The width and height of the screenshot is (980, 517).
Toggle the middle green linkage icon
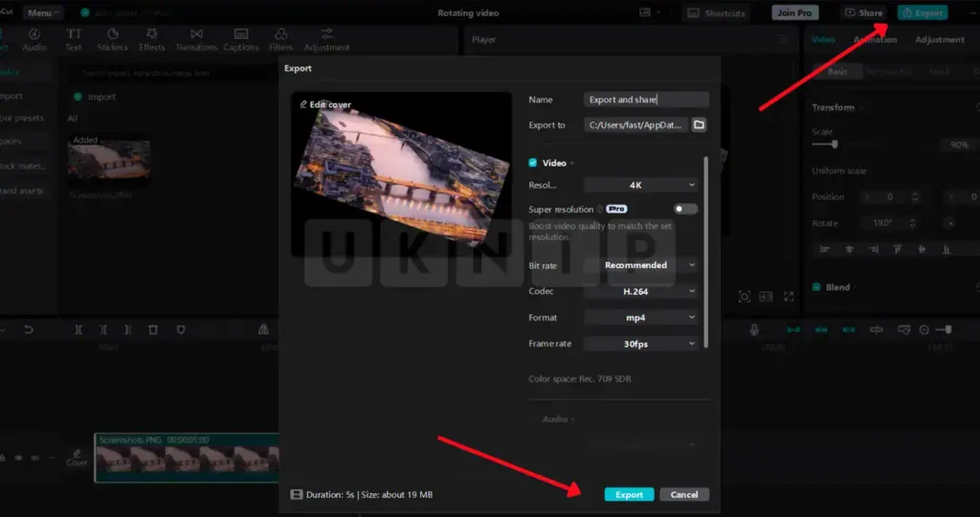pyautogui.click(x=821, y=329)
